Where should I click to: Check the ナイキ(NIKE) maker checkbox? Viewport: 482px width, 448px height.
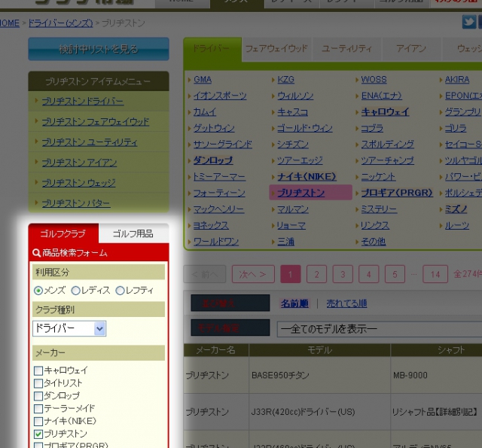tap(38, 421)
